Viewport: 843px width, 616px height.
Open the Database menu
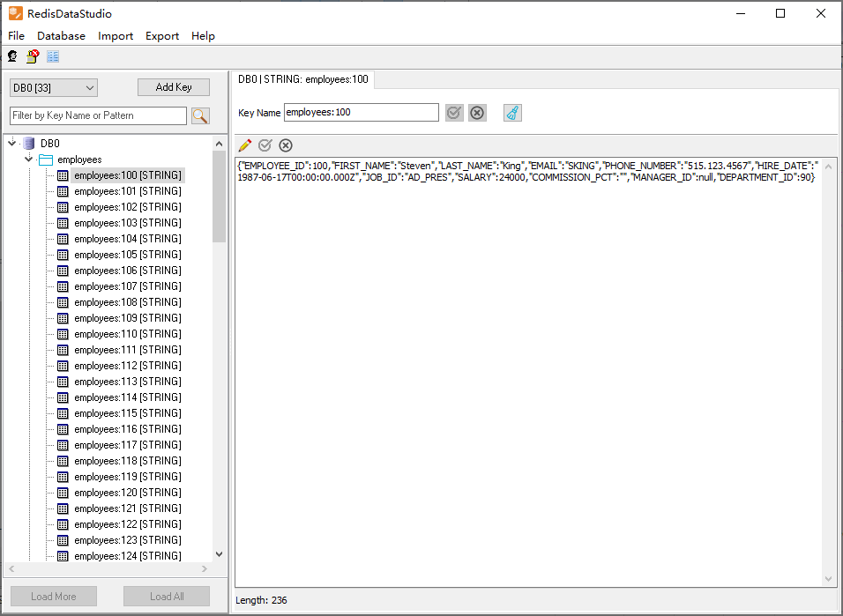(x=61, y=36)
